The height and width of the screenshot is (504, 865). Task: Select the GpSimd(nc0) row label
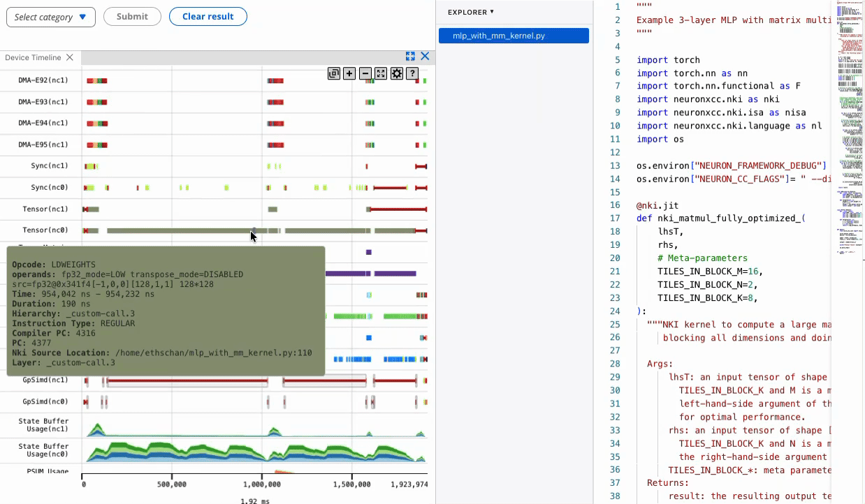click(x=45, y=402)
